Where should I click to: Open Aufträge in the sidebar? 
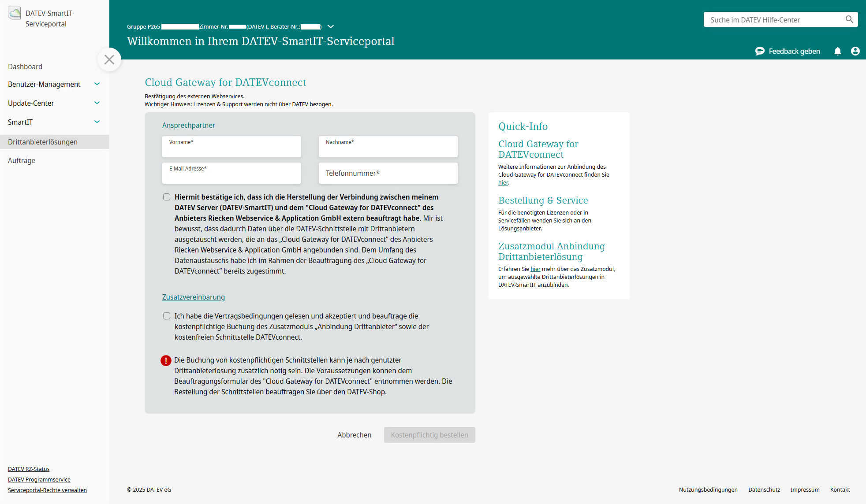(x=22, y=160)
